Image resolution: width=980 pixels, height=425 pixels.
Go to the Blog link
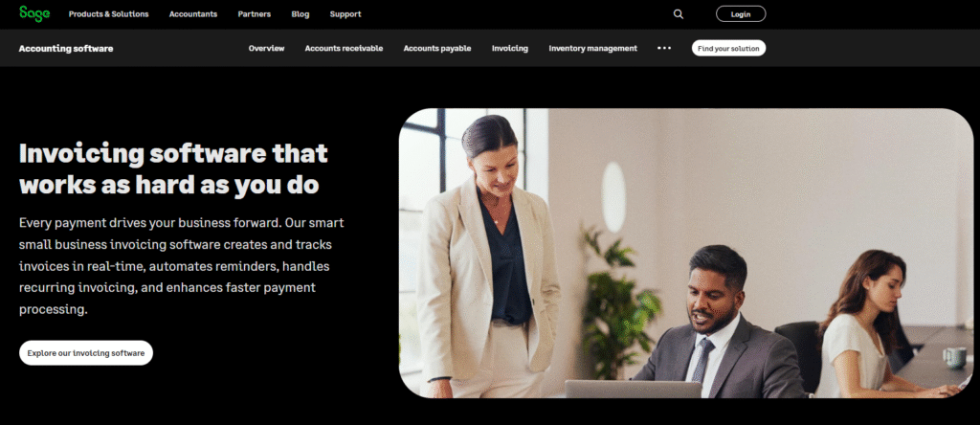click(300, 14)
